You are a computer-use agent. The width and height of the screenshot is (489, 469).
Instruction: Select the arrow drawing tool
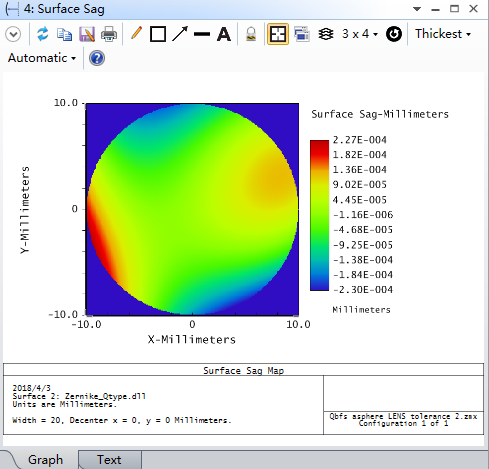pos(180,34)
